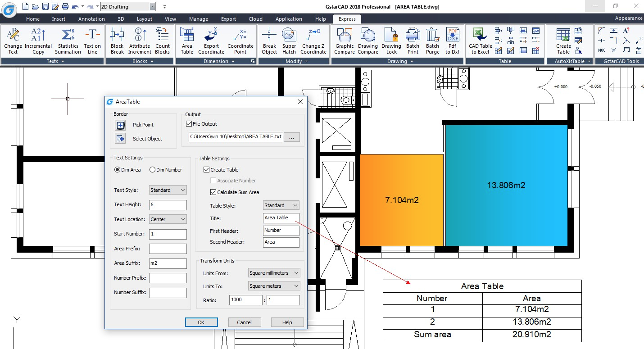Run Batch Purge
Screen dimensions: 644x349
[433, 41]
